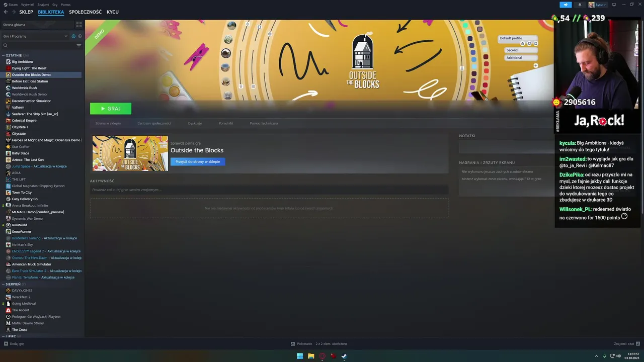Click the Star Crafter icon

8,147
